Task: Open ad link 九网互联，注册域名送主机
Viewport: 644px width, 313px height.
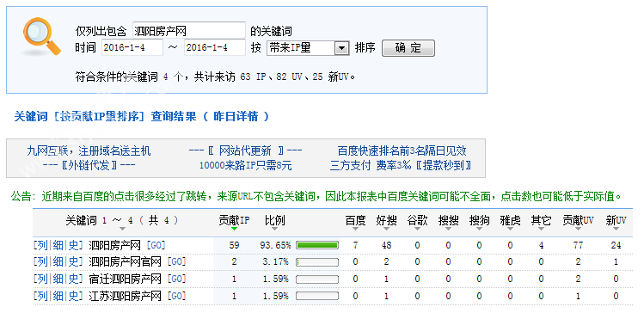Action: tap(89, 151)
